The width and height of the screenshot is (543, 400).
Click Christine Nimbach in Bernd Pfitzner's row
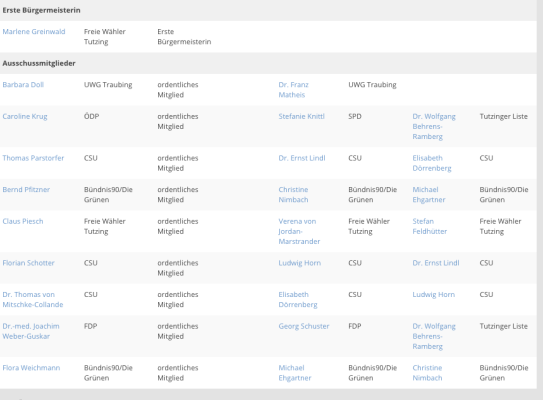click(x=293, y=195)
